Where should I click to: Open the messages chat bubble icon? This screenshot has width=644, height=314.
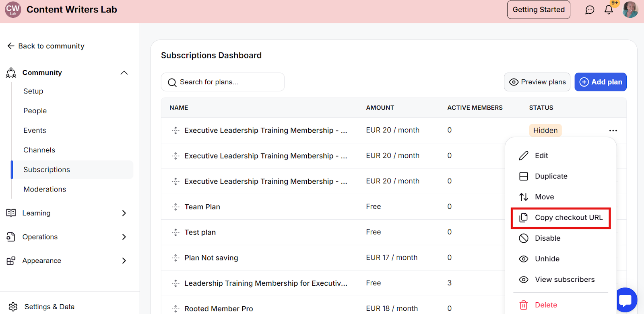[x=590, y=10]
